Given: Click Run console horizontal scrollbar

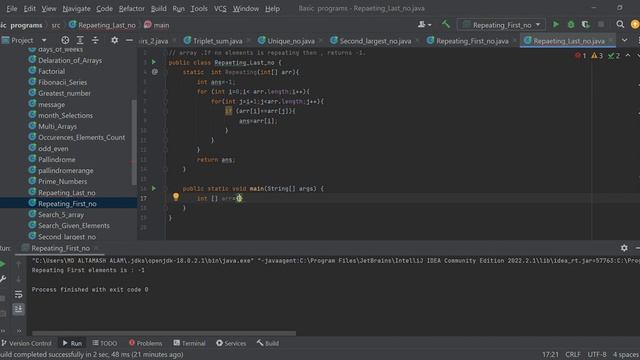Looking at the screenshot, I should coord(164,333).
